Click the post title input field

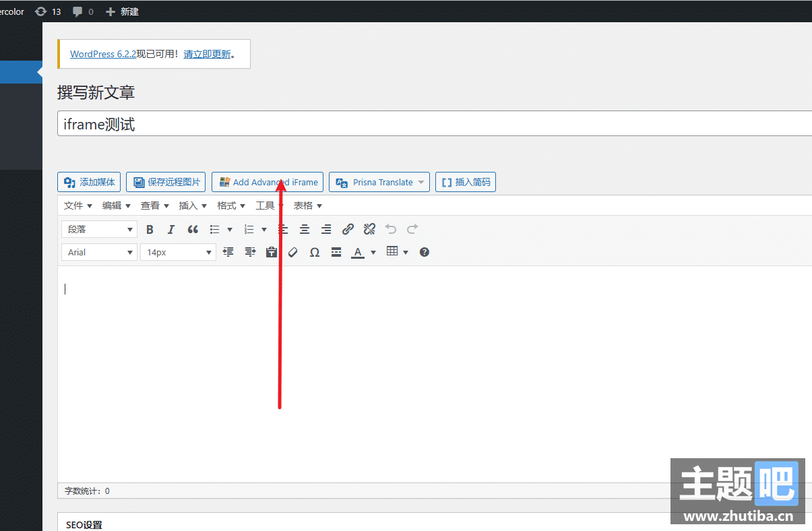[431, 124]
